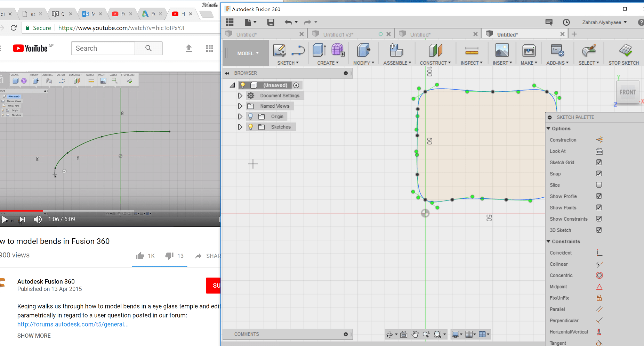Open Fusion 360 data panel grid icon
644x346 pixels.
click(x=230, y=22)
